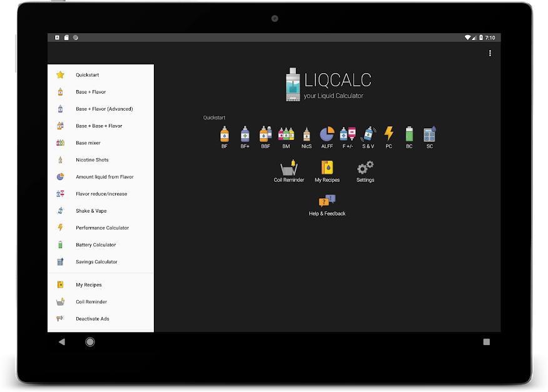Open My Recipes in side drawer
Image resolution: width=548 pixels, height=392 pixels.
coord(101,284)
